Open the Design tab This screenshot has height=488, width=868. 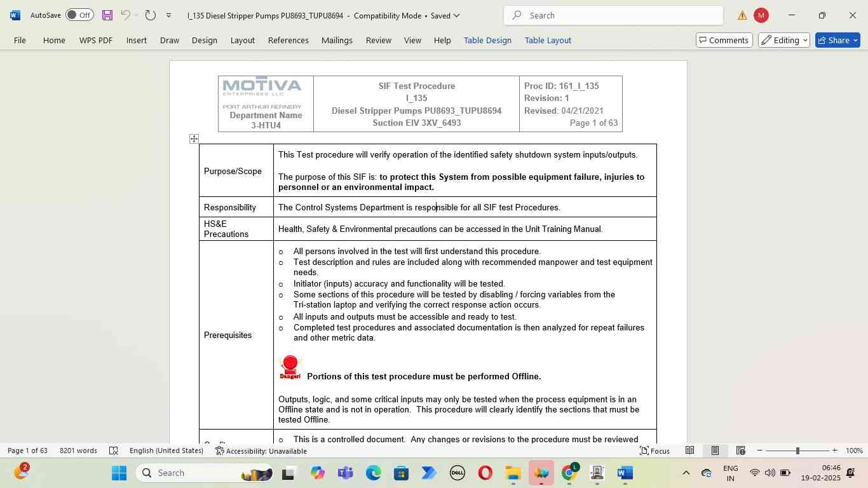205,40
